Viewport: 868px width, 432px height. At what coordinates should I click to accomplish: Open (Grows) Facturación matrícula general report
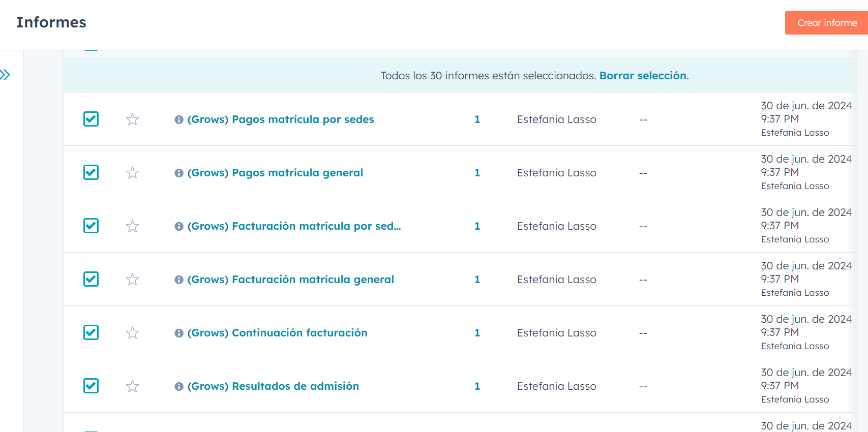[290, 280]
